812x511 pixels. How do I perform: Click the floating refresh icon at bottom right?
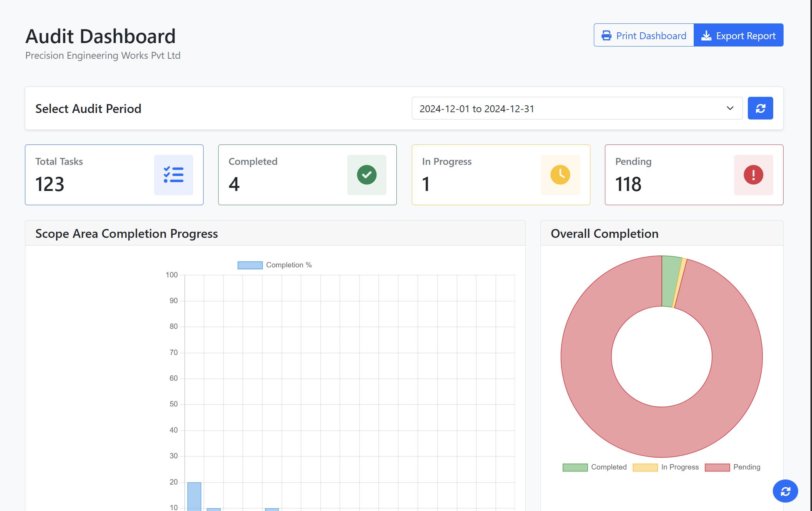point(785,491)
